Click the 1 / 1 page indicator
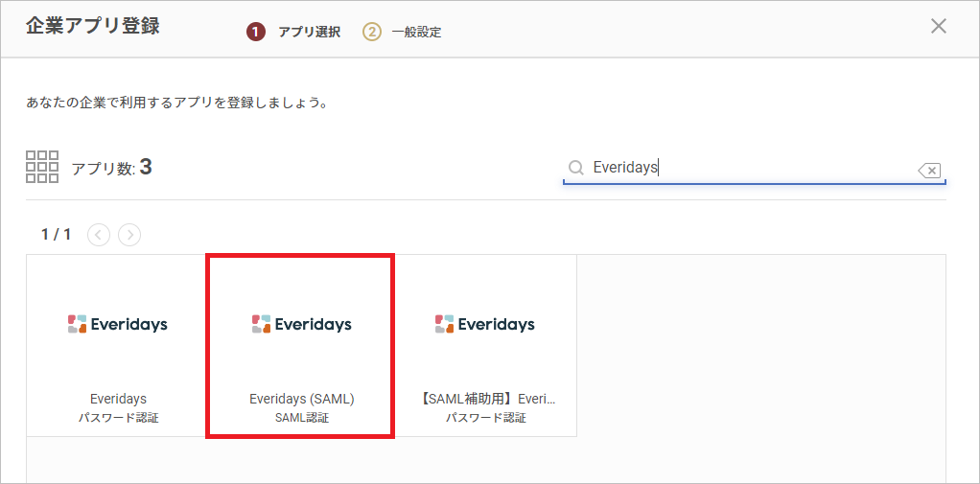Viewport: 980px width, 484px height. (x=57, y=235)
